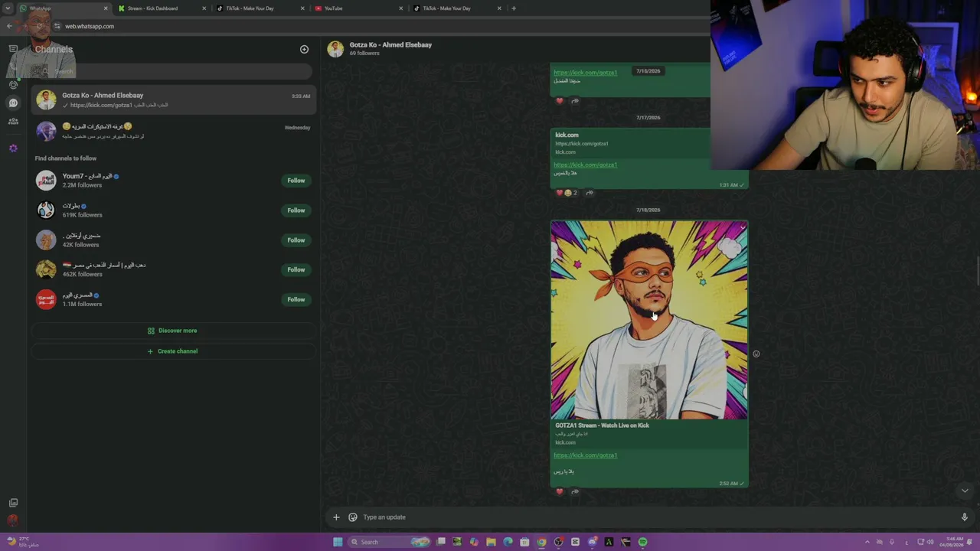Open Google Chrome from the taskbar

tap(541, 542)
